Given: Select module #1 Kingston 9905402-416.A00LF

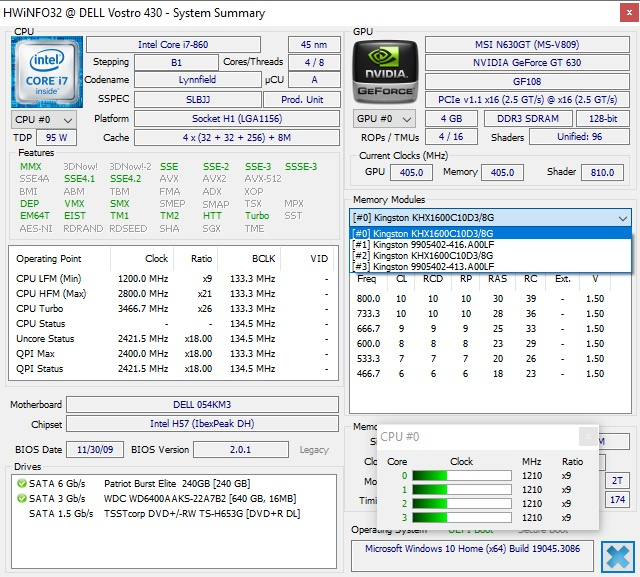Looking at the screenshot, I should coord(491,244).
